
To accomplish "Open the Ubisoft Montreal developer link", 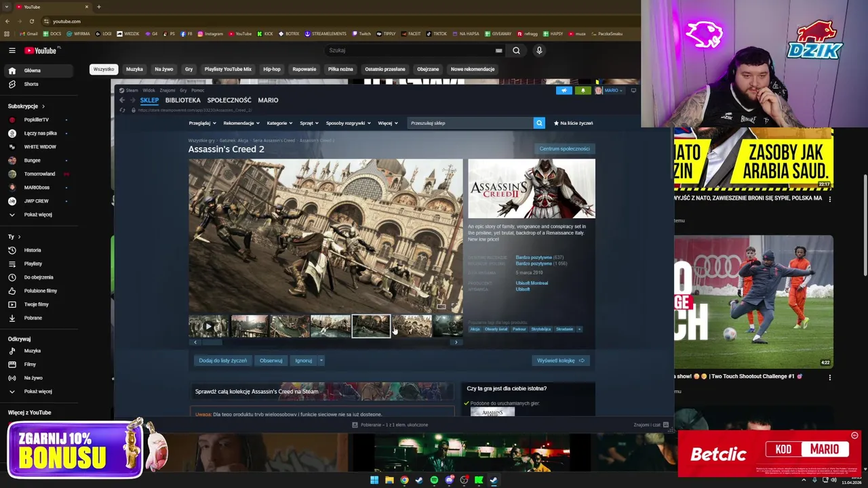I will tap(532, 283).
